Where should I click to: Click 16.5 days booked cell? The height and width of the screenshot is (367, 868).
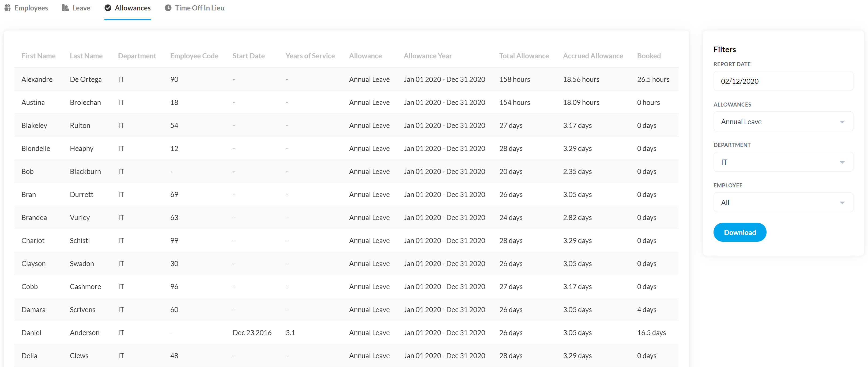tap(652, 333)
